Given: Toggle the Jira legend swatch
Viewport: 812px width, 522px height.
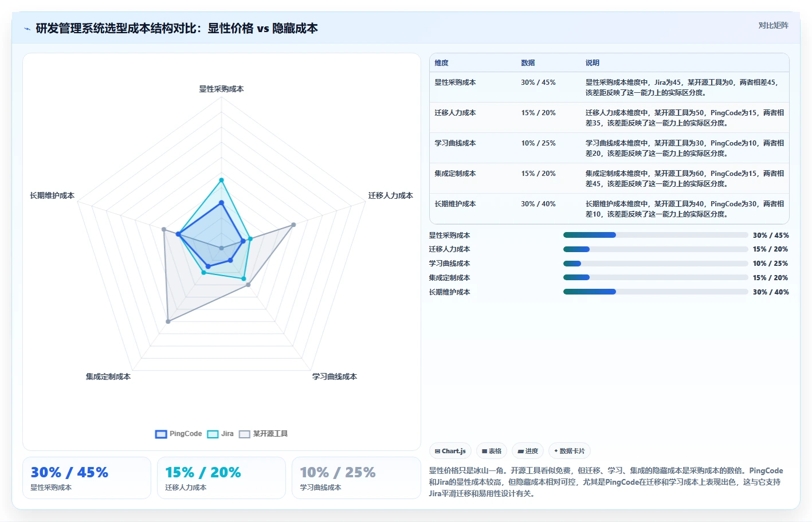Looking at the screenshot, I should [213, 434].
